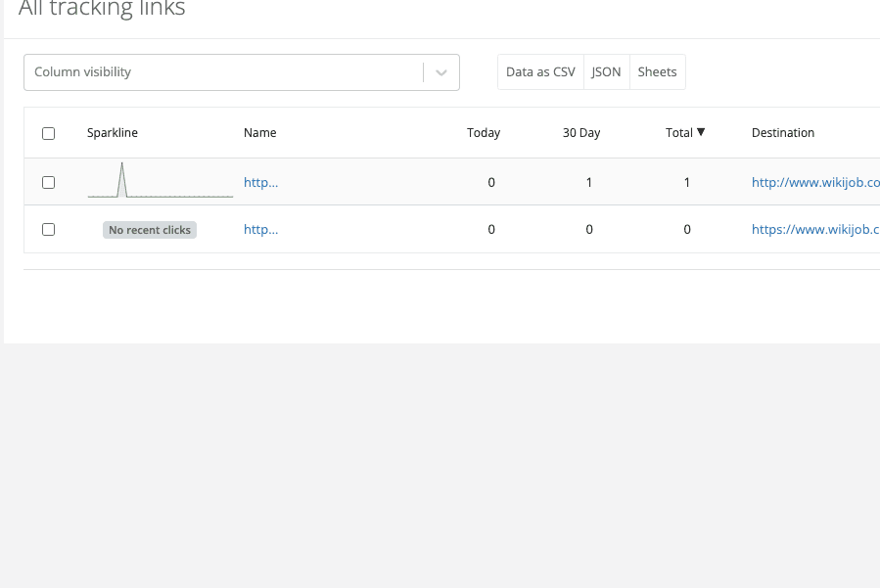Sort by the Sparkline column header
The height and width of the screenshot is (588, 880).
click(113, 133)
